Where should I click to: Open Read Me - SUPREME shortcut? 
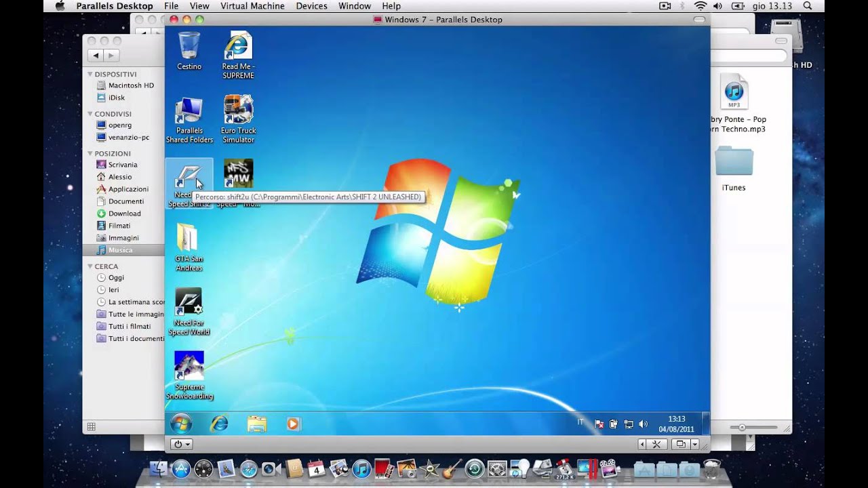238,56
